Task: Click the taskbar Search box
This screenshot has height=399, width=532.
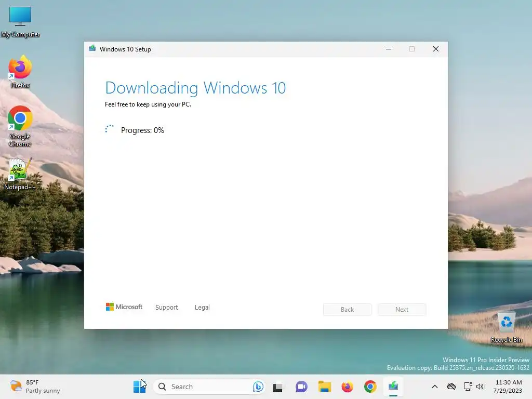Action: point(209,387)
